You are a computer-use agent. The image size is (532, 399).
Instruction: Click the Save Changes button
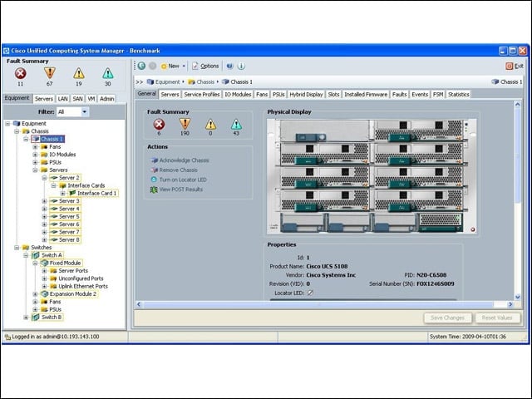point(447,318)
